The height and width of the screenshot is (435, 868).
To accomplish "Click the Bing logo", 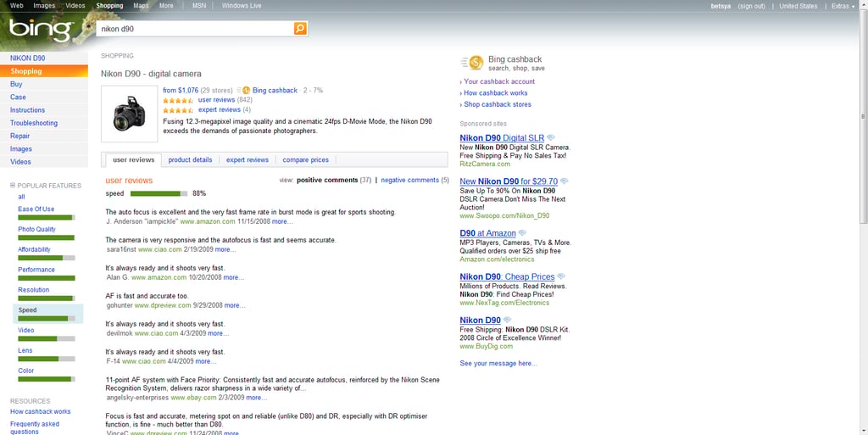I will 42,31.
